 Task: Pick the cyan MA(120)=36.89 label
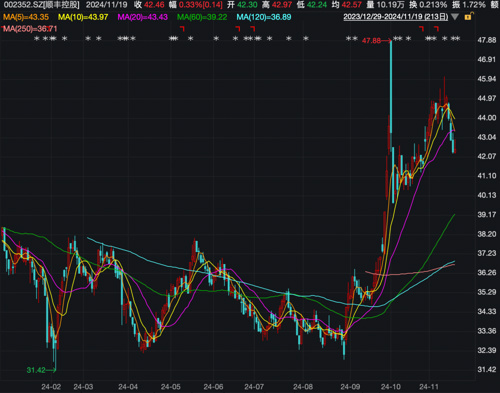(264, 17)
